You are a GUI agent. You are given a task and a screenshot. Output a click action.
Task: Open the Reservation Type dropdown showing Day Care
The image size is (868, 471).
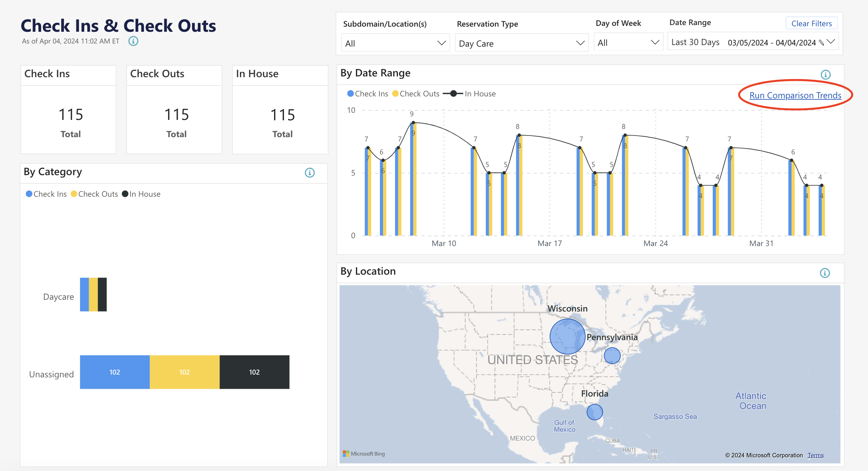[x=521, y=43]
